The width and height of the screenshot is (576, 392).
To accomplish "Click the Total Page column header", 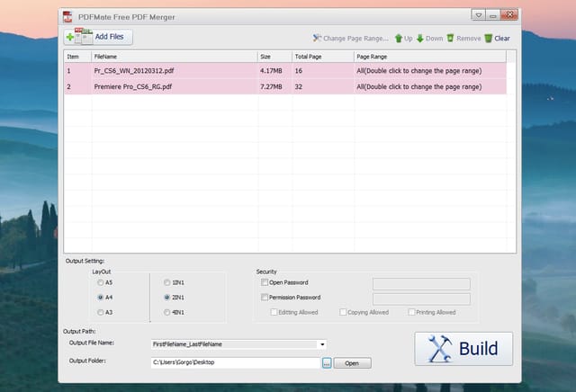I will click(323, 57).
